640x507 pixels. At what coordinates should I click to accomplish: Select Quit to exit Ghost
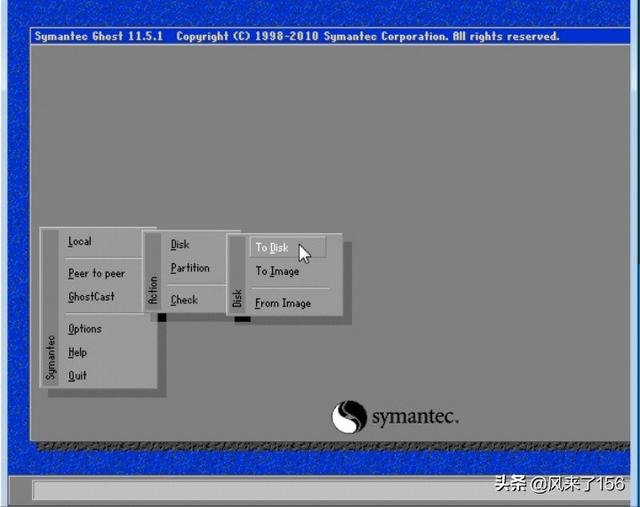tap(77, 375)
